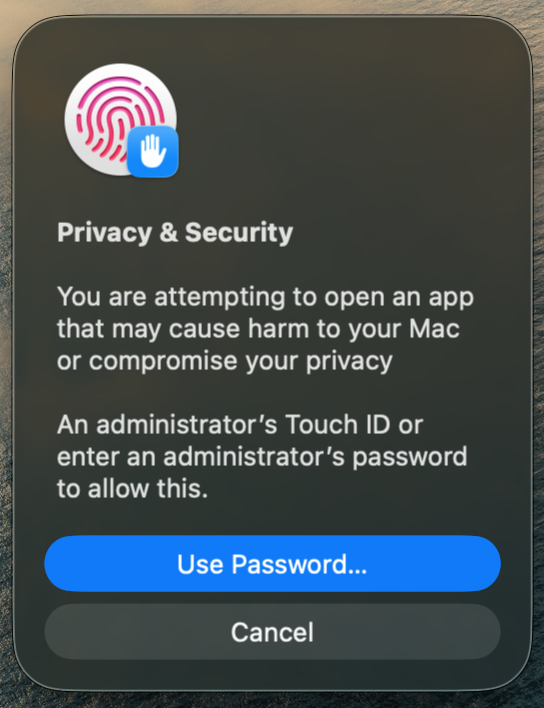
Task: Dismiss the dialog with Cancel
Action: [x=272, y=632]
